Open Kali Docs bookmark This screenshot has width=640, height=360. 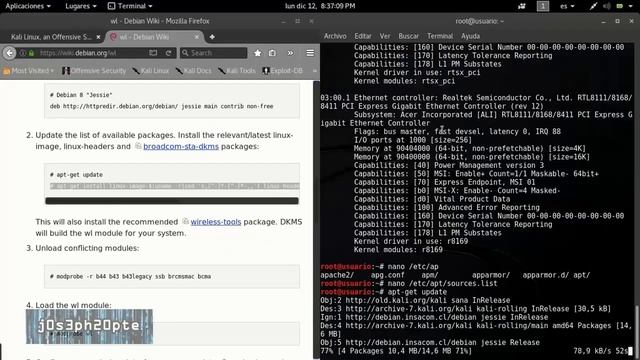193,71
